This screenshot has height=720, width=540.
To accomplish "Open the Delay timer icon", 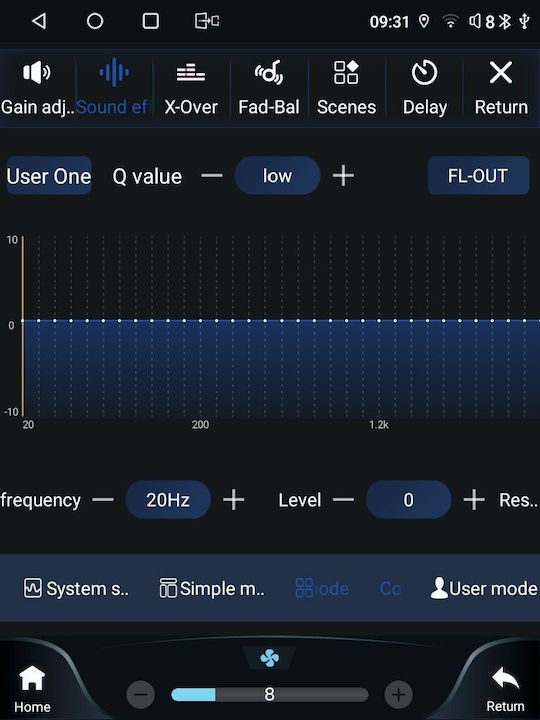I will pyautogui.click(x=424, y=73).
